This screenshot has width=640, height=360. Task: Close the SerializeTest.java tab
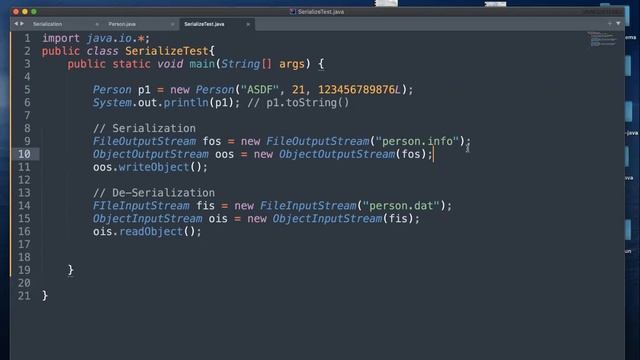[x=248, y=24]
